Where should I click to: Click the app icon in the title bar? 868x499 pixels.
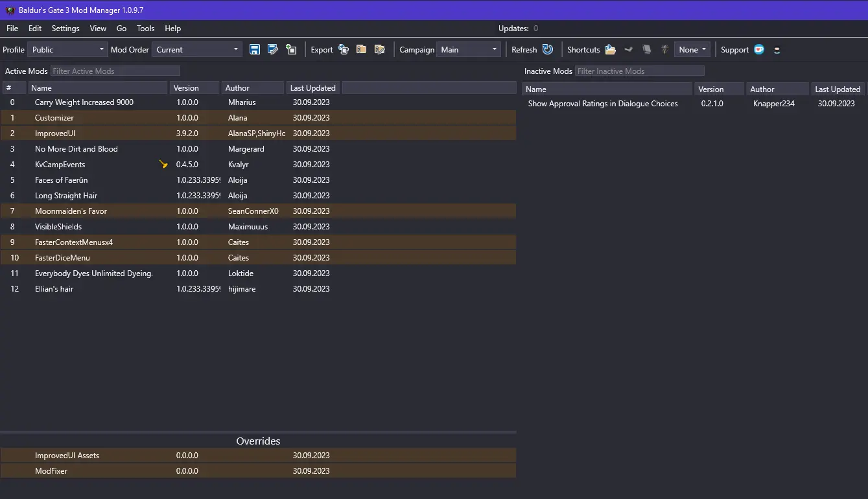10,10
